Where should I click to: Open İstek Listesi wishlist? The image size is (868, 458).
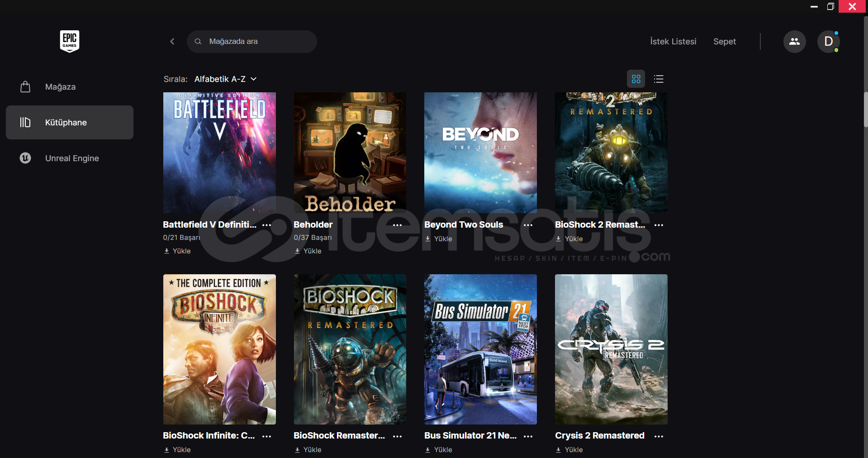[x=673, y=42]
